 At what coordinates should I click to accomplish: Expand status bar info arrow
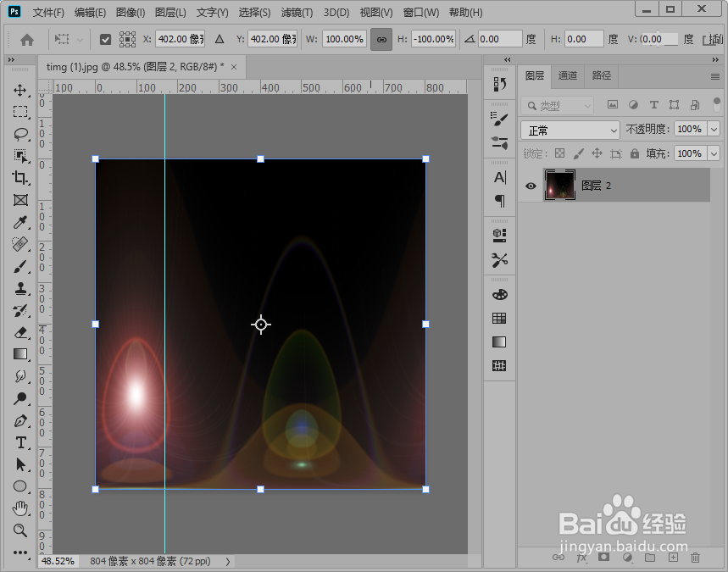tap(228, 561)
